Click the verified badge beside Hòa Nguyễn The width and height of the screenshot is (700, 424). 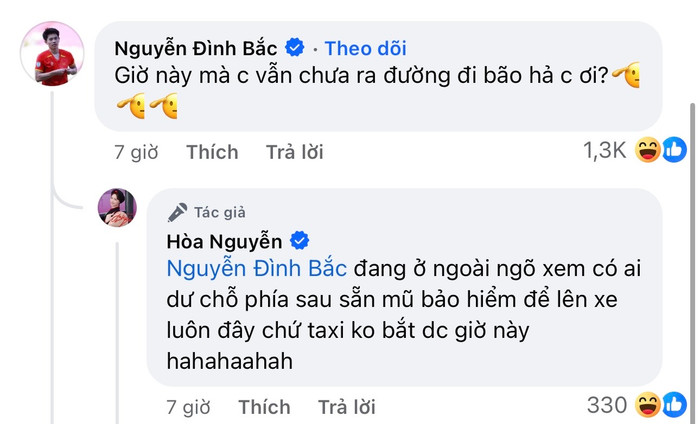click(299, 241)
